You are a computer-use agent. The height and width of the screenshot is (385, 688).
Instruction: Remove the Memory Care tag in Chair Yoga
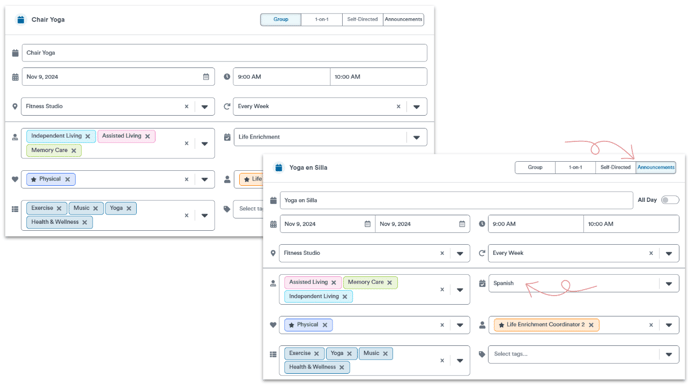click(x=74, y=151)
